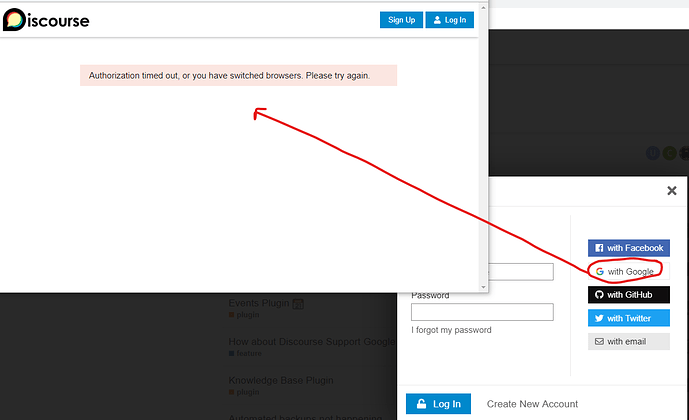Image resolution: width=689 pixels, height=420 pixels.
Task: Click the authorization timed out error message
Action: pos(238,76)
